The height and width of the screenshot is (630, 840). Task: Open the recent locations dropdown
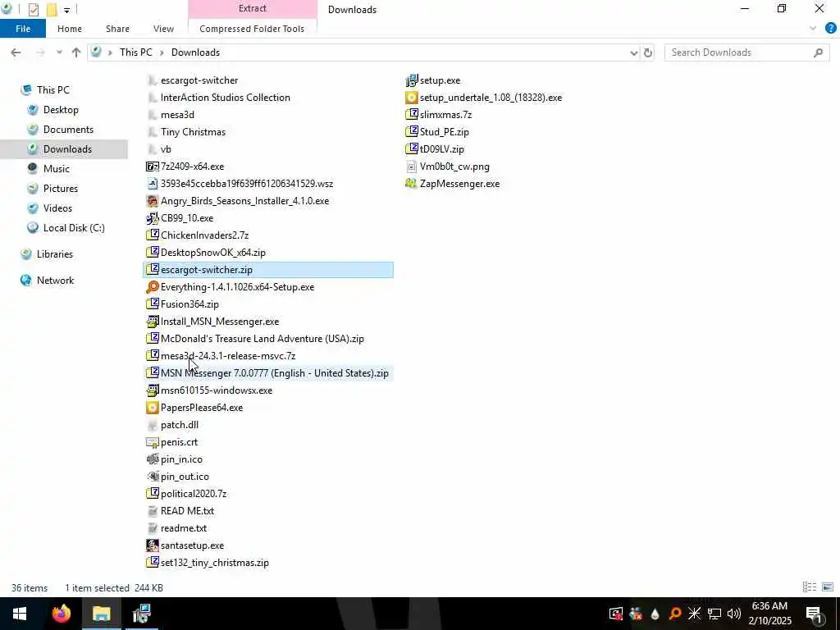[59, 52]
